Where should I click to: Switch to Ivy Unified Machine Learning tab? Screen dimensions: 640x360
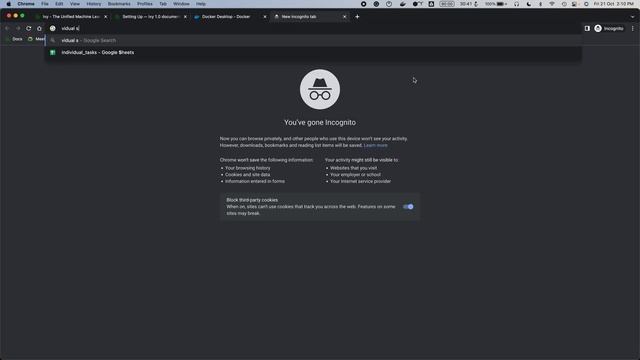click(x=70, y=17)
